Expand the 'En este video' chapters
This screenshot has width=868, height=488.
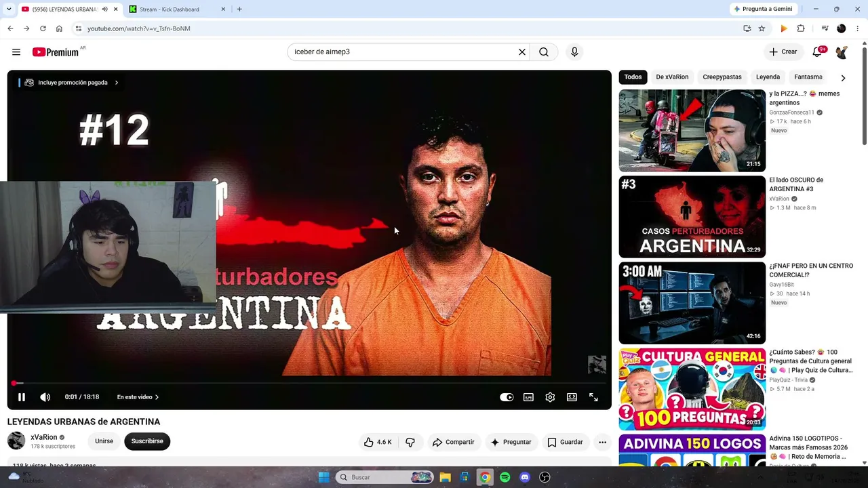138,397
